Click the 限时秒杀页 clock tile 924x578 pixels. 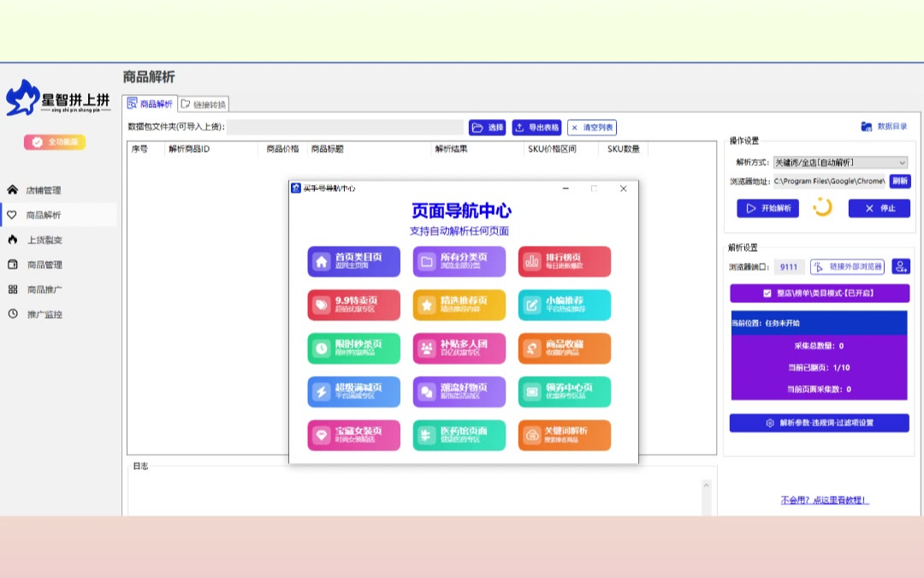[353, 349]
